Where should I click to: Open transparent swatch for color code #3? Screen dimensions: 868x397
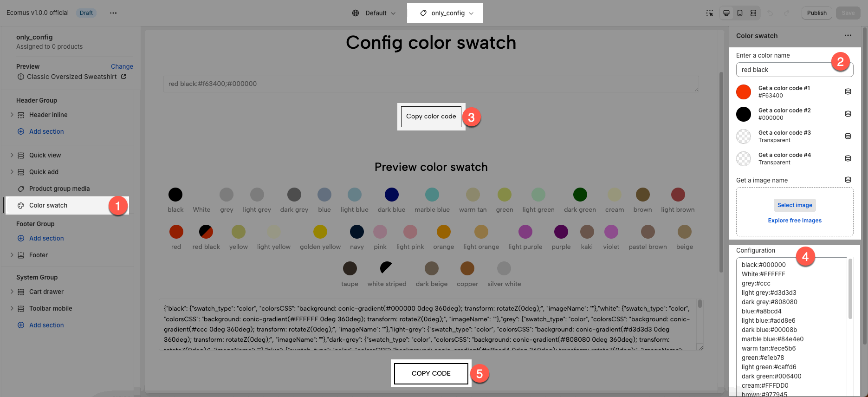[744, 137]
